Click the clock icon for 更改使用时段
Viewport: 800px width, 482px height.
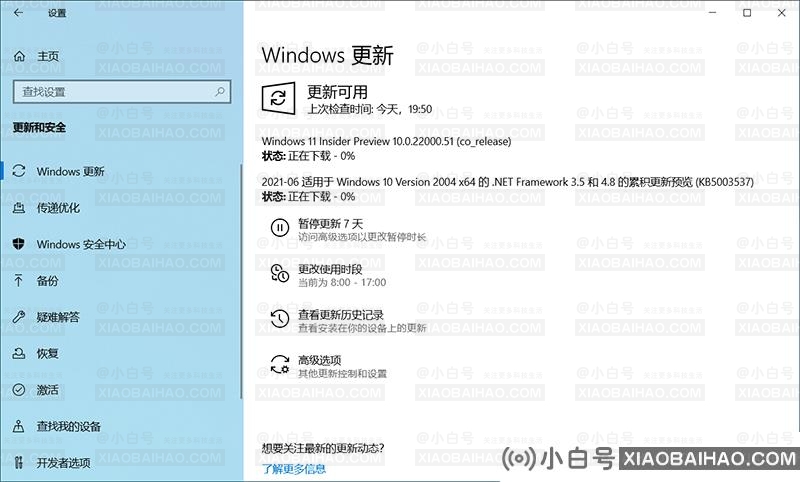(280, 273)
